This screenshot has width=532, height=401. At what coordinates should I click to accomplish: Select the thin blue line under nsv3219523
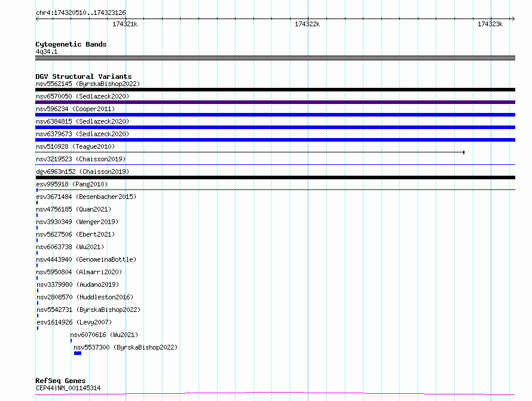point(275,165)
